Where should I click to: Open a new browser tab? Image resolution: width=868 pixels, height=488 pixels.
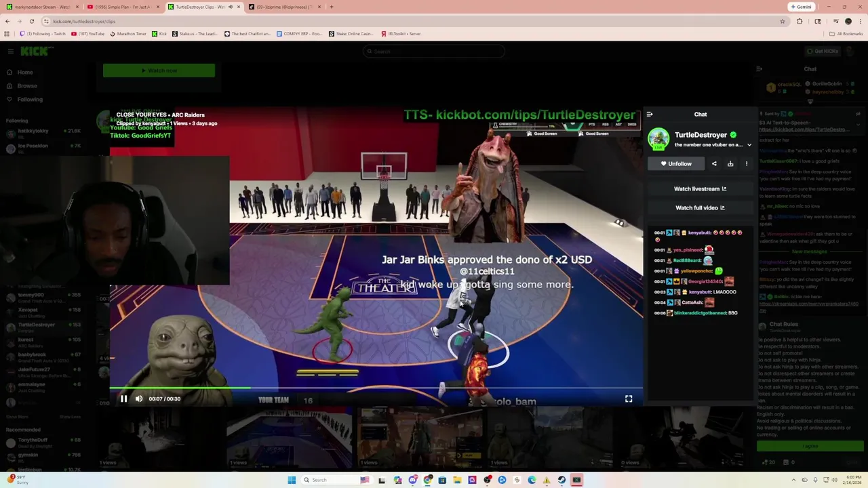(331, 7)
